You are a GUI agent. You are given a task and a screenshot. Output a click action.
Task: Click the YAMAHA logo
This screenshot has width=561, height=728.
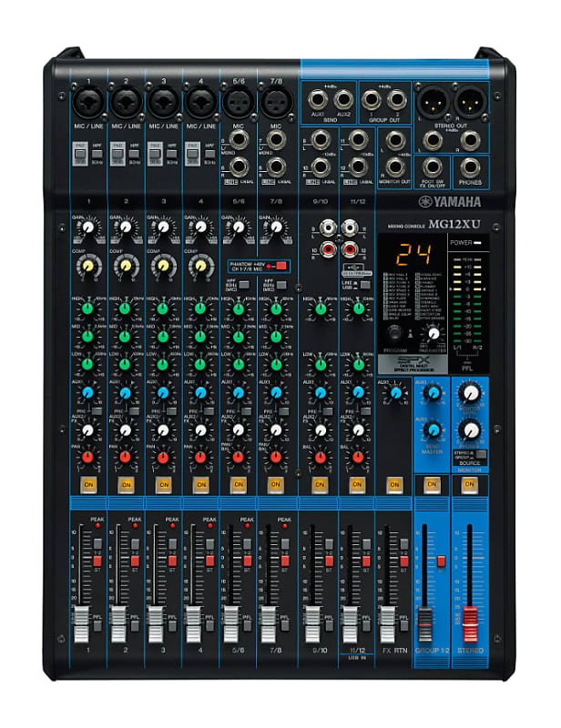tap(450, 202)
